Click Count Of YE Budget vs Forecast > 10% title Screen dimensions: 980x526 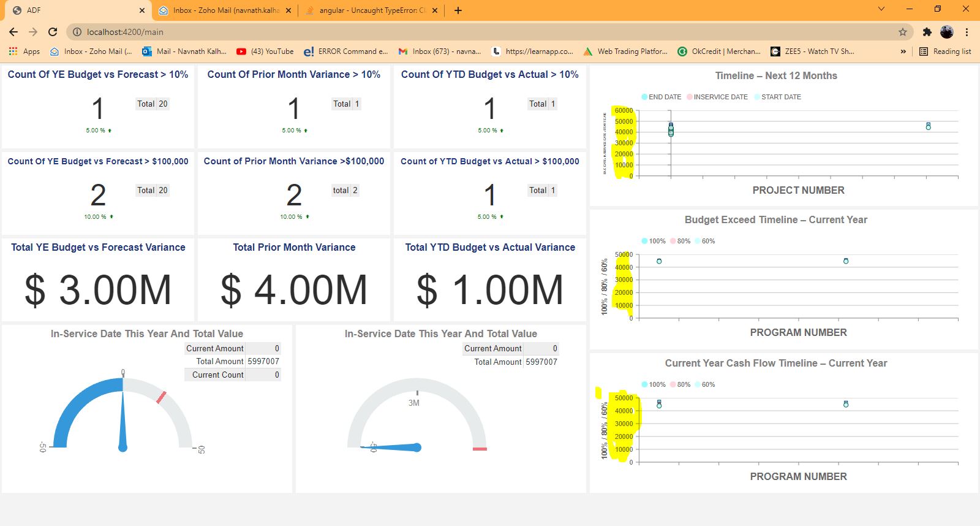tap(98, 74)
